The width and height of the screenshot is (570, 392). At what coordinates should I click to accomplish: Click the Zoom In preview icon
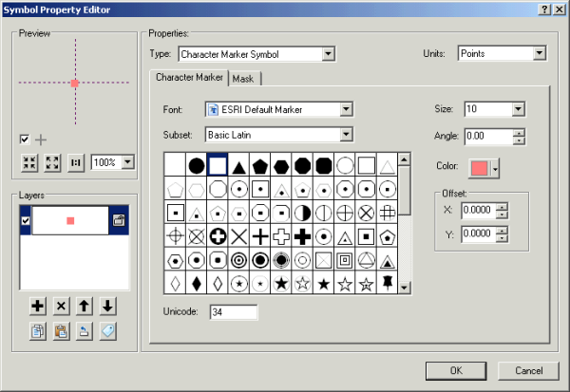pos(29,162)
